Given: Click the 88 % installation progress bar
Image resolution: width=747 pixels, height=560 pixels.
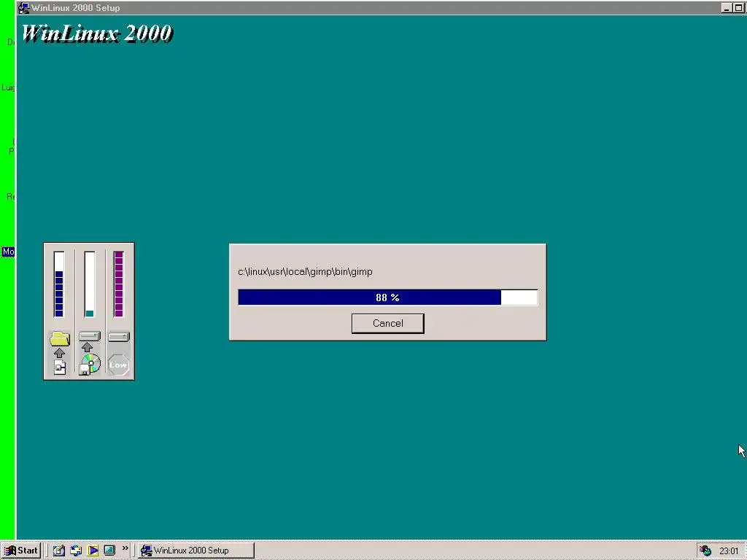Looking at the screenshot, I should (388, 297).
